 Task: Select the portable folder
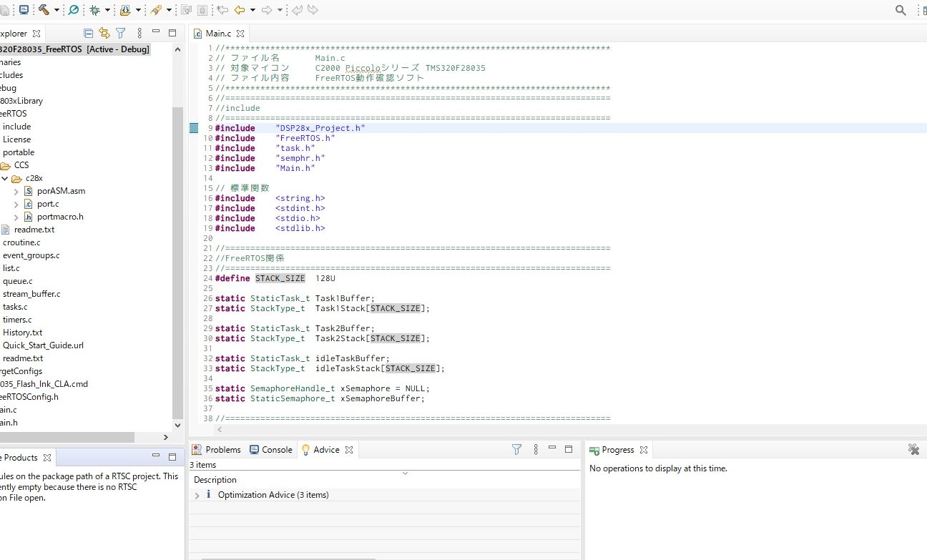19,152
